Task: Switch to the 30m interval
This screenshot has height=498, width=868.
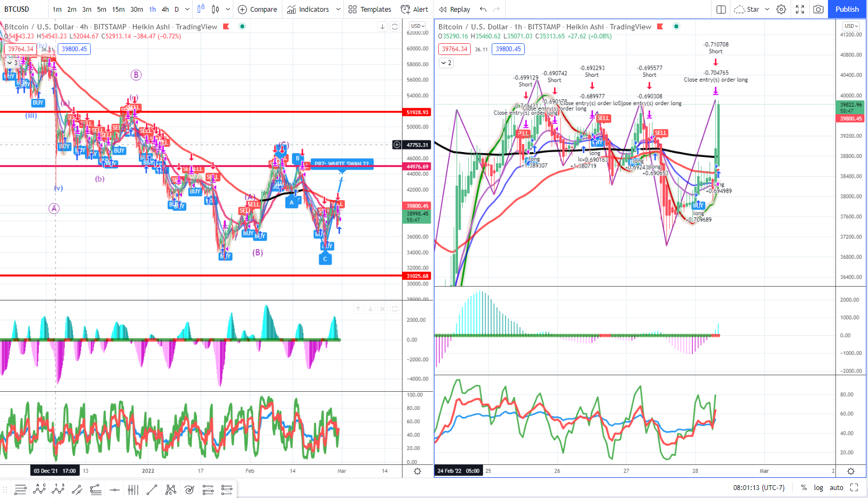Action: click(x=137, y=9)
